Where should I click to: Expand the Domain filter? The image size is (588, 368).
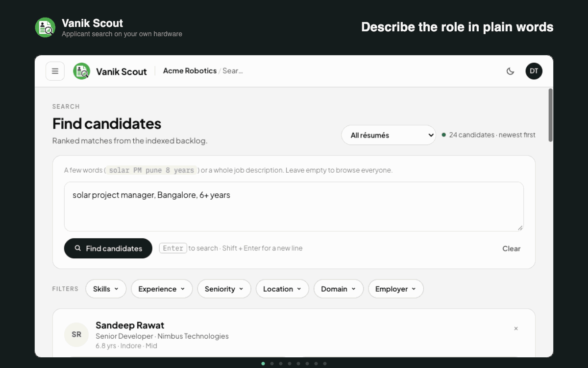point(339,289)
